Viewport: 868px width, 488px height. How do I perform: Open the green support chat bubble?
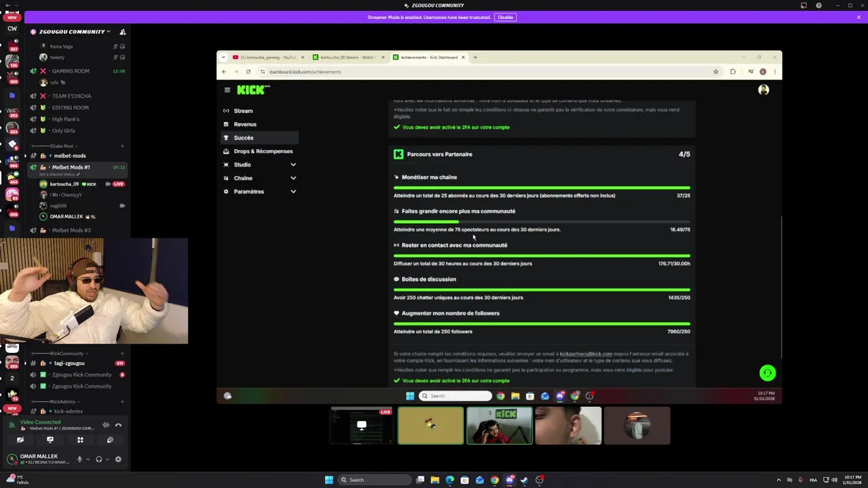point(767,373)
